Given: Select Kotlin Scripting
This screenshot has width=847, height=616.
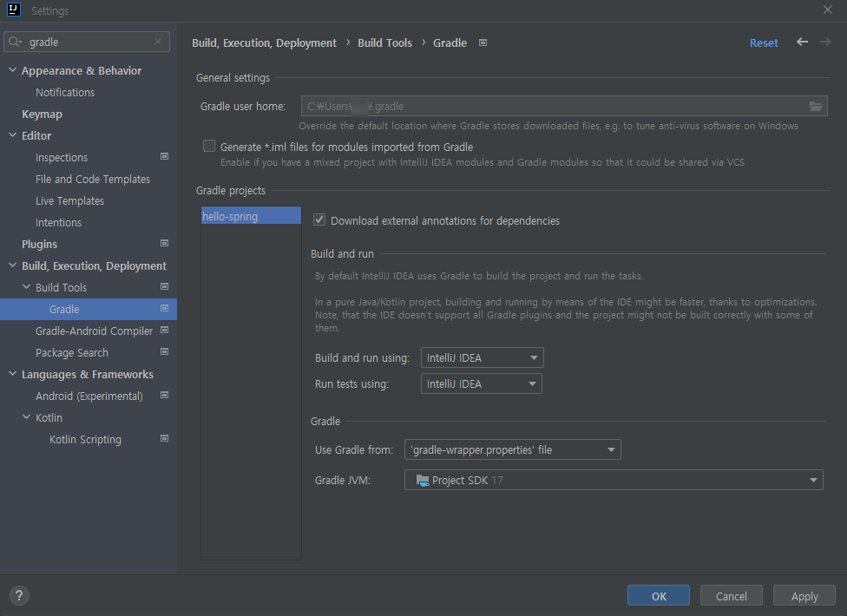Looking at the screenshot, I should coord(85,440).
